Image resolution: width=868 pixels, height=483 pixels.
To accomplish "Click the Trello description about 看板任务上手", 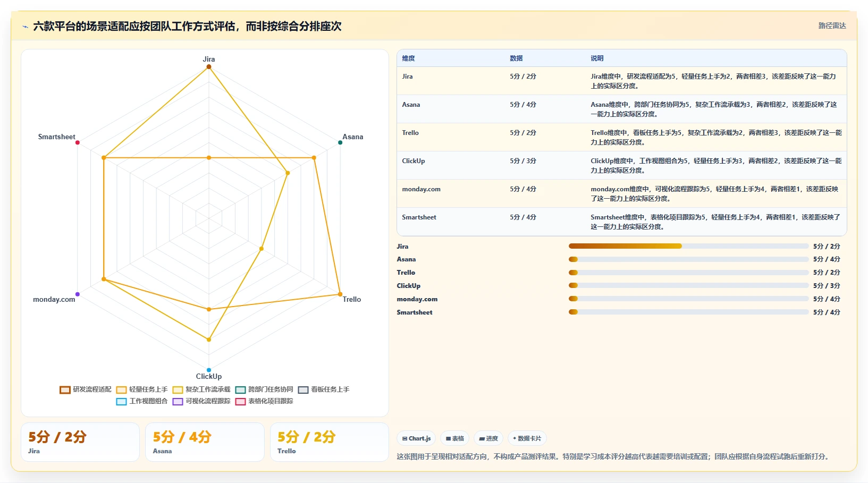I will coord(716,138).
